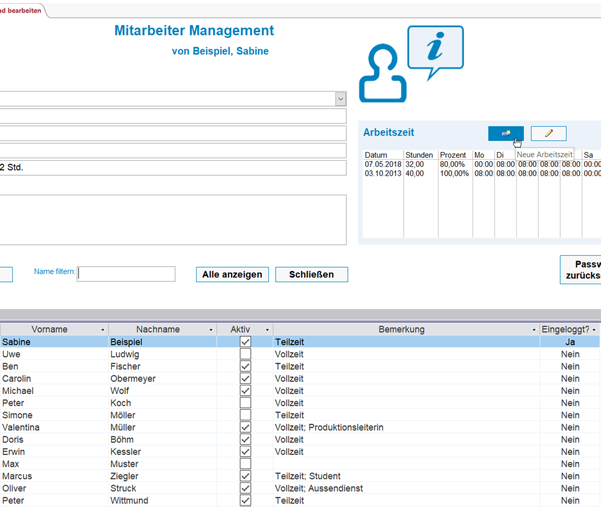Viewport: 601px width, 507px height.
Task: Click remark 'Vollzeit; Produktionsleiterin'
Action: tap(329, 427)
